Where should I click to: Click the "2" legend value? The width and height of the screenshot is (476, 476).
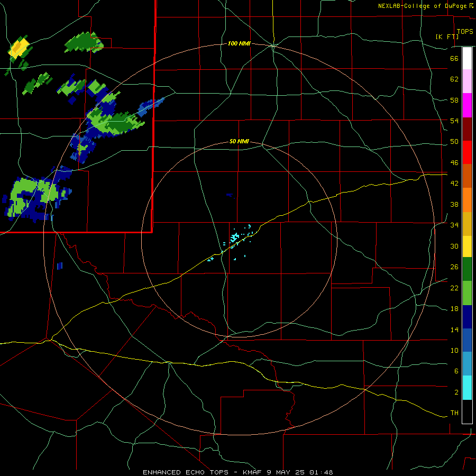(x=456, y=392)
